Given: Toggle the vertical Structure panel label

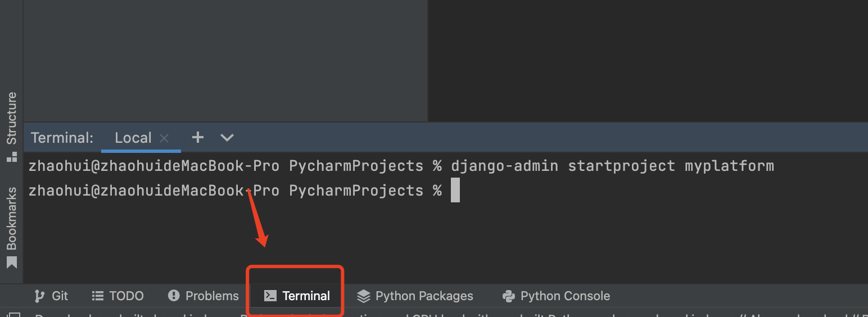Looking at the screenshot, I should (12, 119).
